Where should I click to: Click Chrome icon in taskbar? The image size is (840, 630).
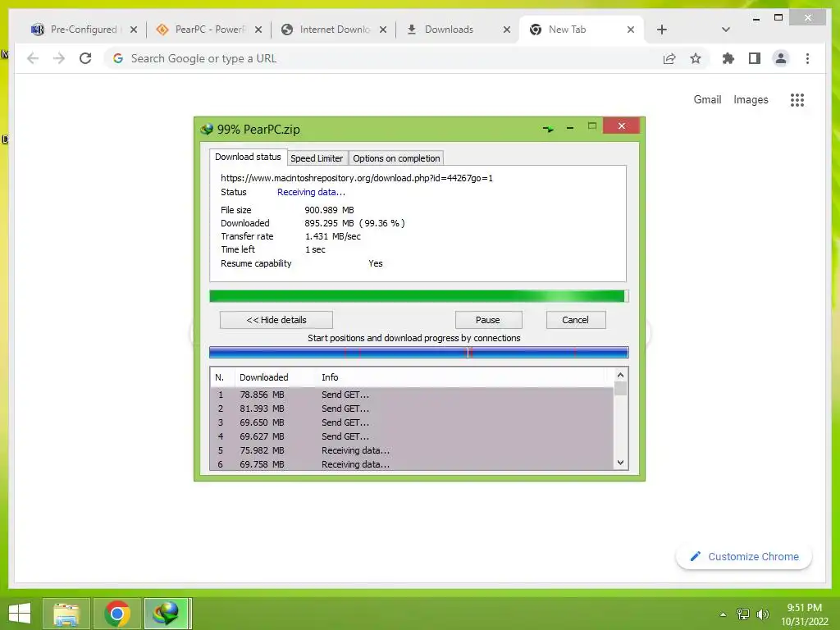117,614
